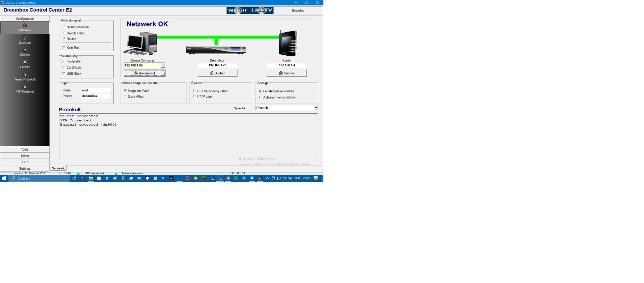Screen dimensions: 644x283
Task: Open the Scripte sidebar item
Action: (x=25, y=53)
